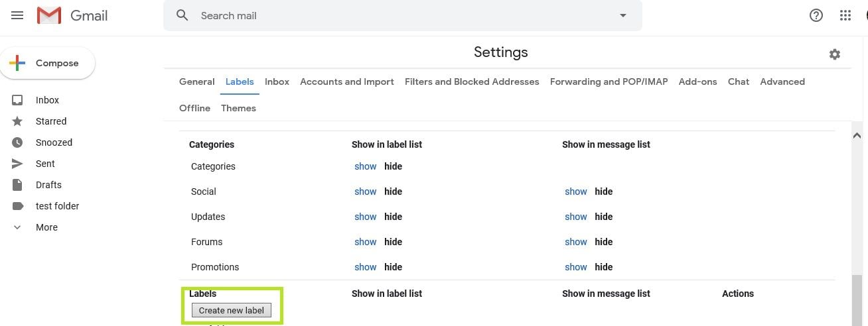The width and height of the screenshot is (868, 326).
Task: Open the Sent mail folder
Action: coord(45,164)
